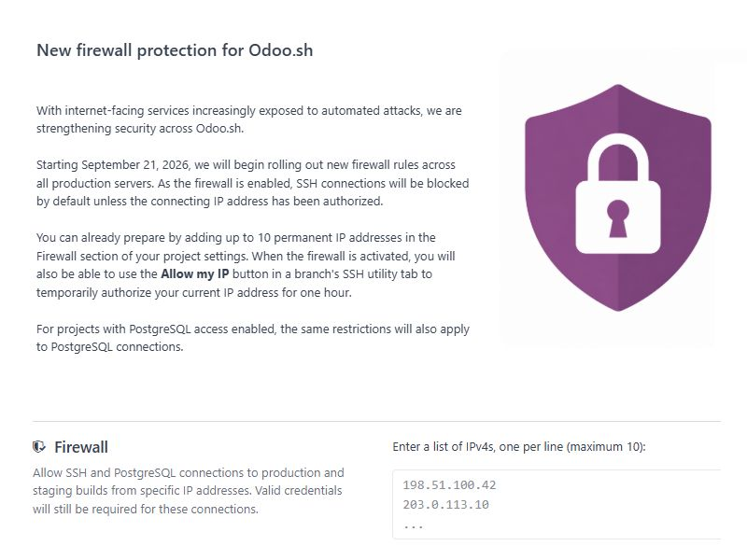Click the New firewall protection for Odoo.sh title
The image size is (747, 560).
click(175, 50)
